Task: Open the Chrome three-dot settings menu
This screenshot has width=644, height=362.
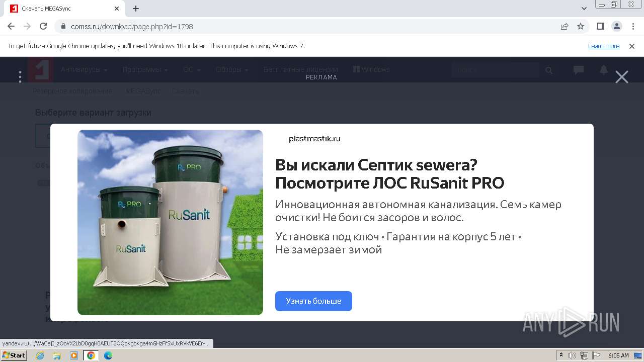Action: (633, 26)
